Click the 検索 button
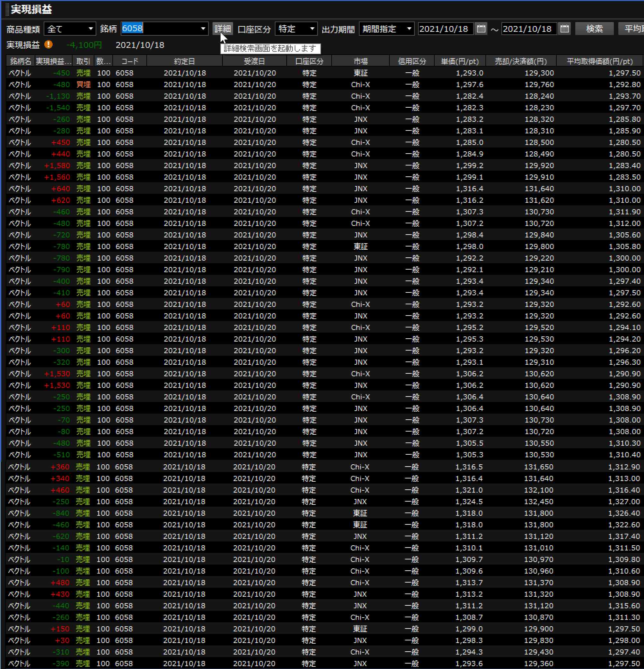This screenshot has width=644, height=669. [594, 29]
